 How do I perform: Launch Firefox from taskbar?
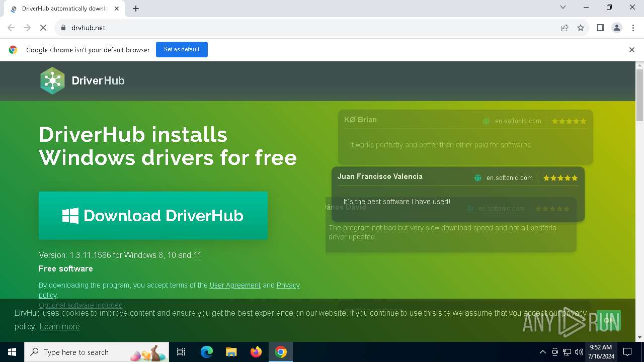point(256,352)
